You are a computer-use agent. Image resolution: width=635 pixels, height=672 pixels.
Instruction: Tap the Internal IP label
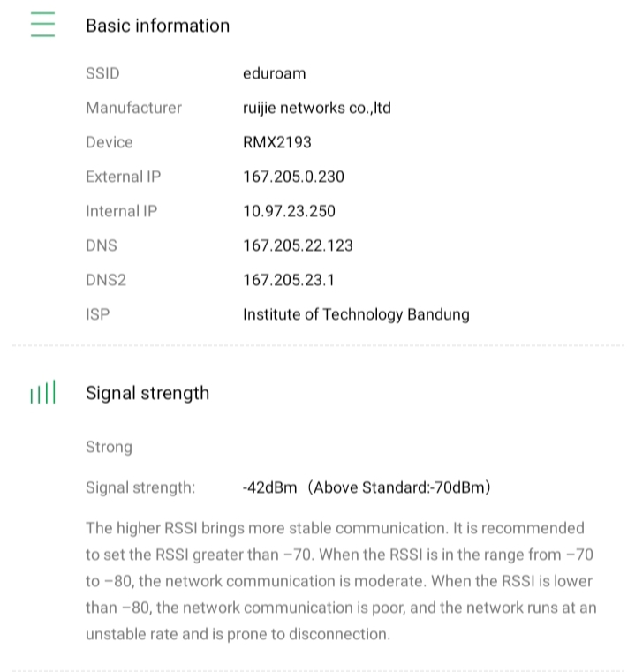121,211
